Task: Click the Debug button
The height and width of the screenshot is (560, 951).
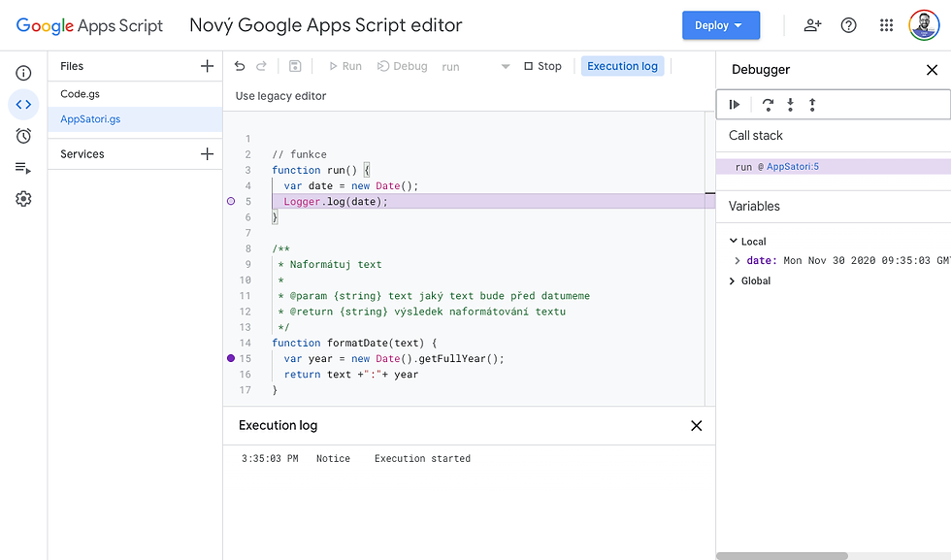Action: 402,66
